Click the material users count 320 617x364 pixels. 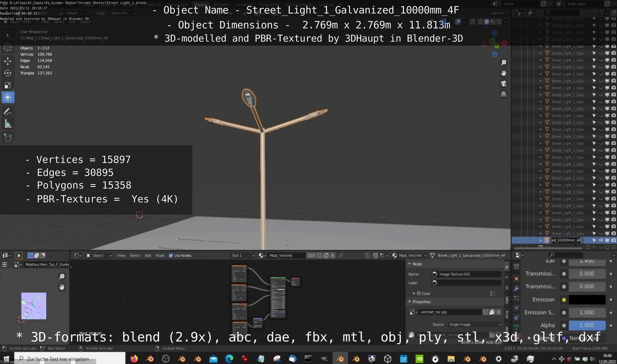[311, 255]
